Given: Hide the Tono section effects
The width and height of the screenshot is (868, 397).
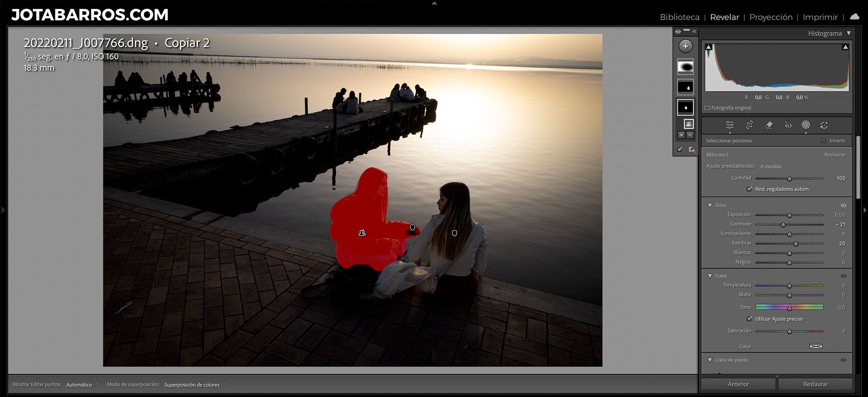Looking at the screenshot, I should coord(843,205).
